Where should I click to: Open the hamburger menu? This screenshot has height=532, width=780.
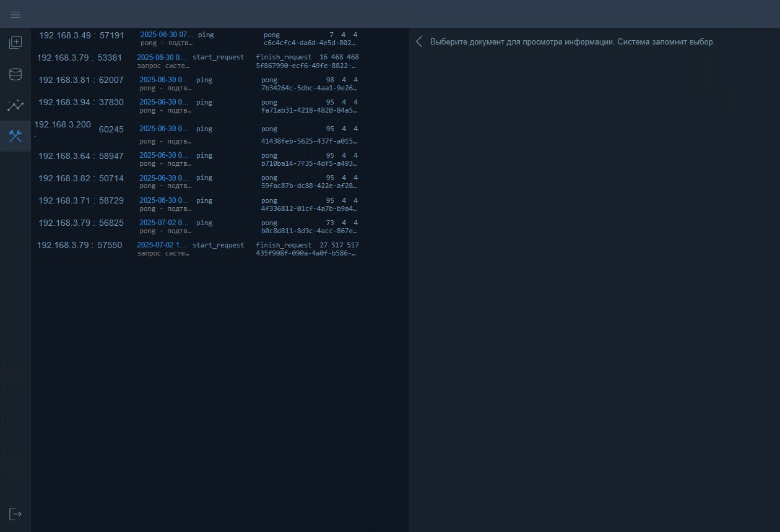click(15, 15)
